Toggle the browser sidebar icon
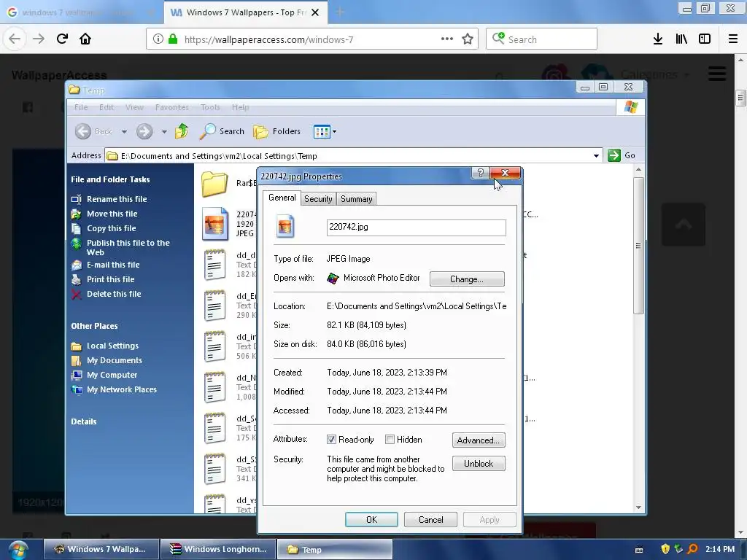This screenshot has height=560, width=747. pos(705,39)
